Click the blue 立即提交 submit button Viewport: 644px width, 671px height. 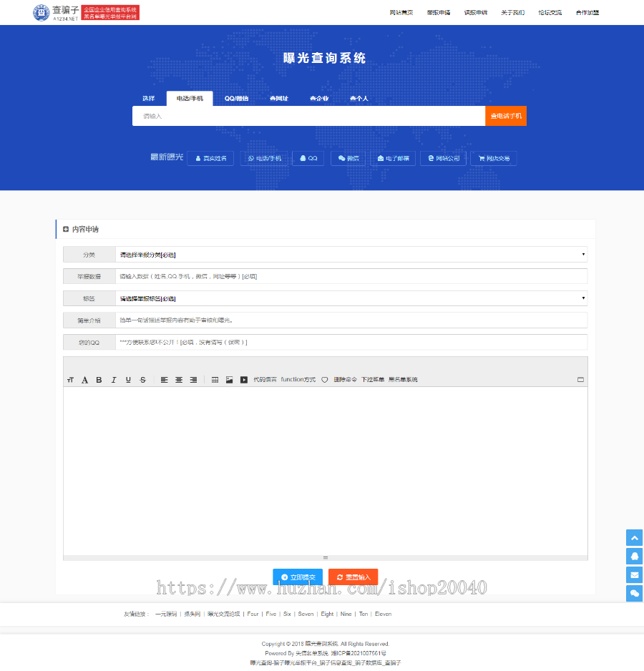[x=298, y=577]
